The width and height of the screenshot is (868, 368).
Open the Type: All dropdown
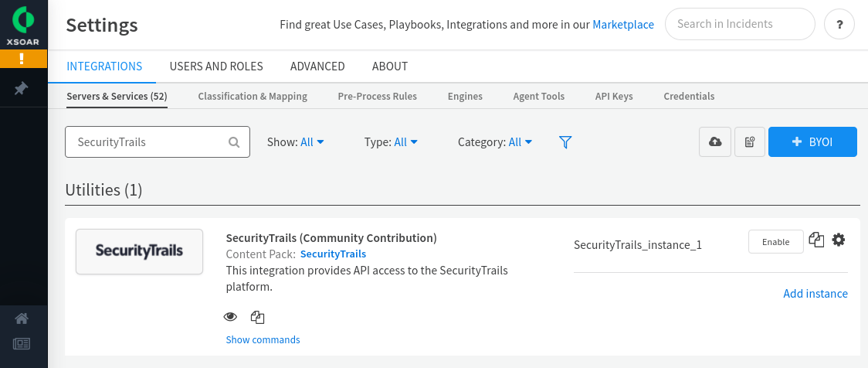(391, 142)
